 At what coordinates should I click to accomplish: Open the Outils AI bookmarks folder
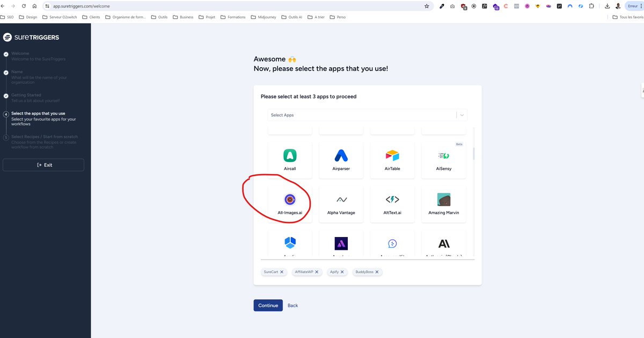click(291, 17)
